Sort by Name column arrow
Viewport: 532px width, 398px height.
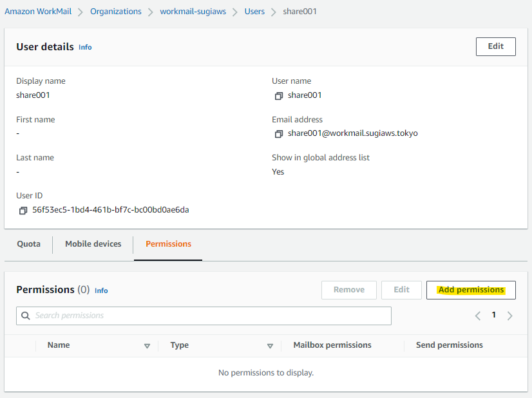point(147,346)
